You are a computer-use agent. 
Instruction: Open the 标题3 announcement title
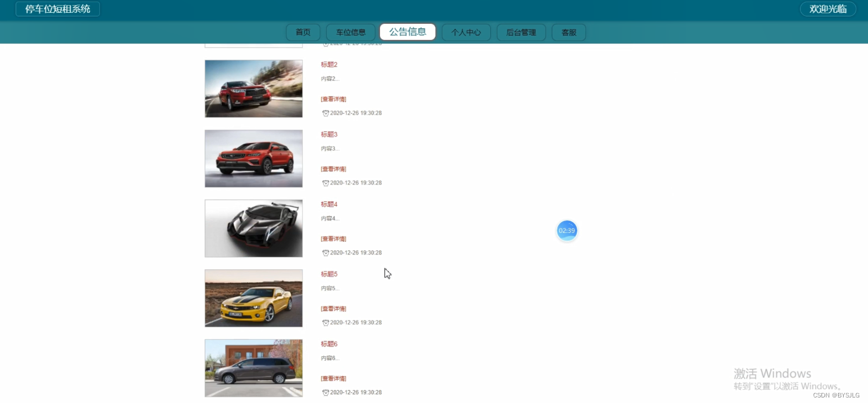click(329, 135)
